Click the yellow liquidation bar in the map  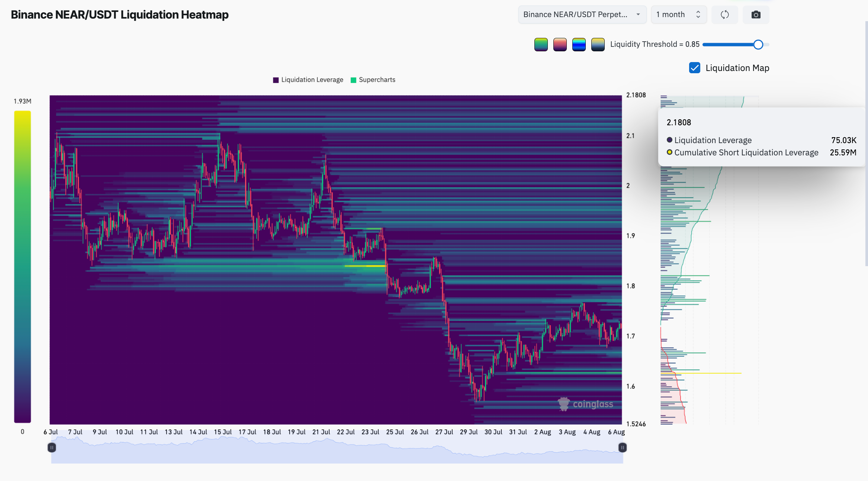pyautogui.click(x=701, y=373)
